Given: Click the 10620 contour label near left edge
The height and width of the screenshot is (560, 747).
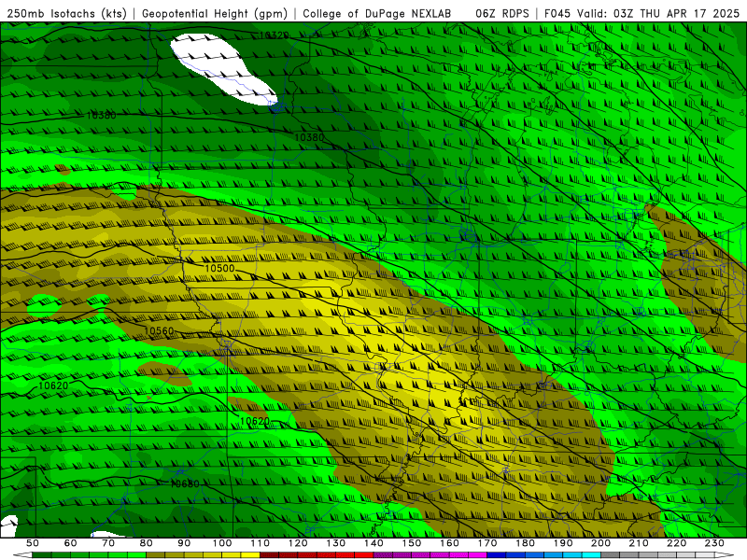Looking at the screenshot, I should coord(53,385).
